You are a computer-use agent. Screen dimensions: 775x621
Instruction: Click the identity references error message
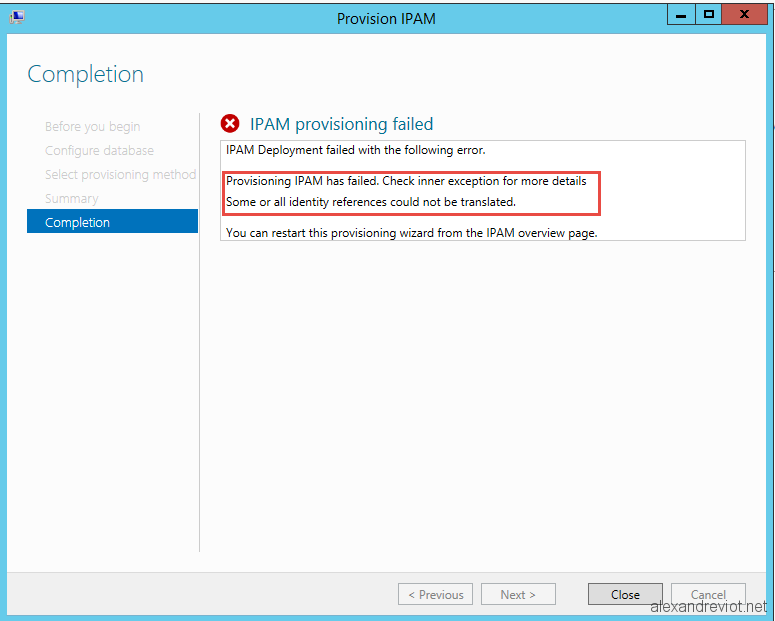pyautogui.click(x=371, y=202)
